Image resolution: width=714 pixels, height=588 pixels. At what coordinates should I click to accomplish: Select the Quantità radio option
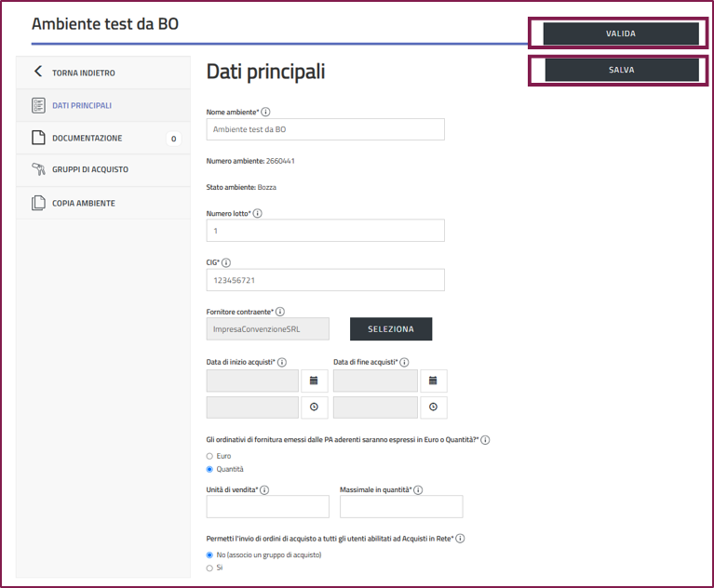click(209, 469)
